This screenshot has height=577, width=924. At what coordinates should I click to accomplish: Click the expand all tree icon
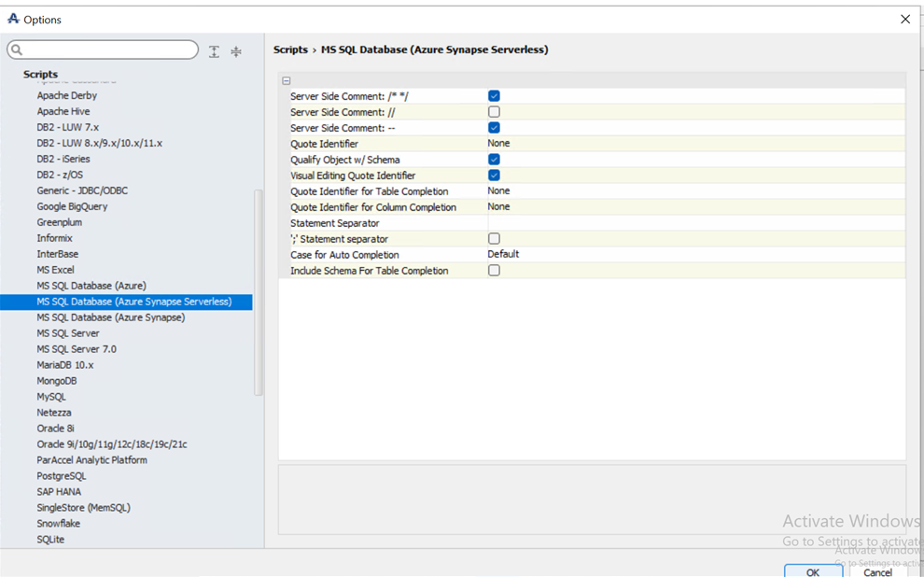[x=214, y=52]
